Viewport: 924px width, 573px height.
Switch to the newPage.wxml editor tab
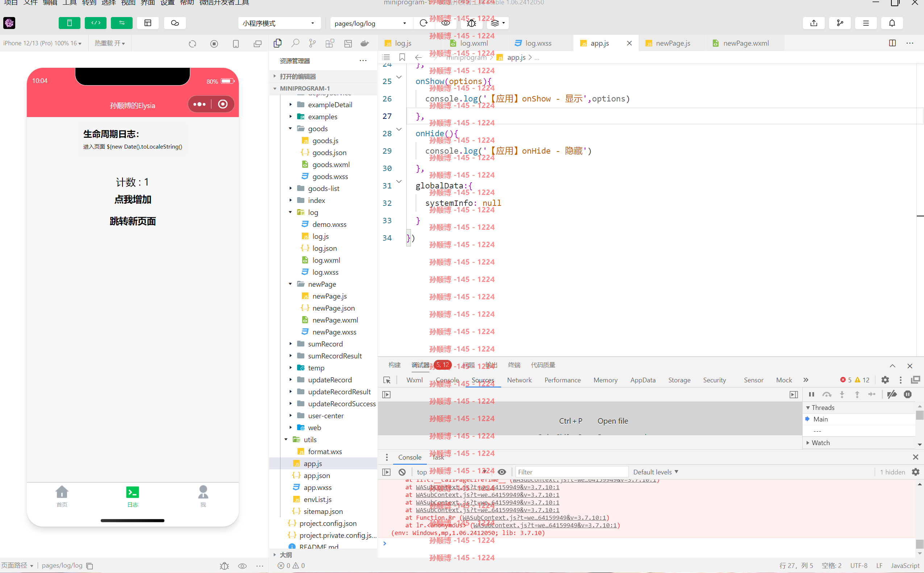coord(746,43)
